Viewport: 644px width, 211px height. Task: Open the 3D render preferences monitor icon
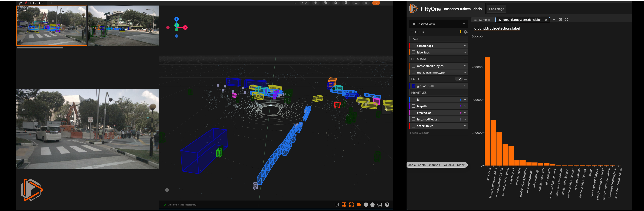point(336,205)
